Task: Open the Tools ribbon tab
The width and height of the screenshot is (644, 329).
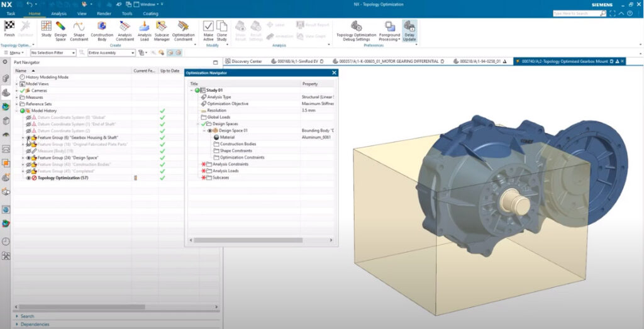Action: (127, 14)
